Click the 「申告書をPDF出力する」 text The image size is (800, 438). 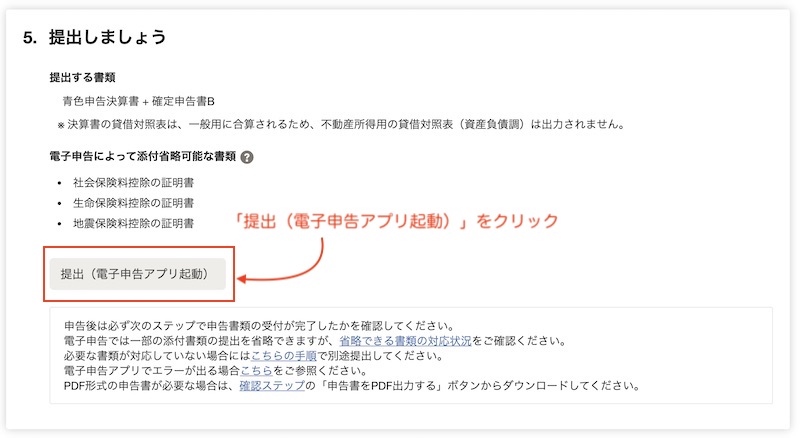pyautogui.click(x=382, y=385)
